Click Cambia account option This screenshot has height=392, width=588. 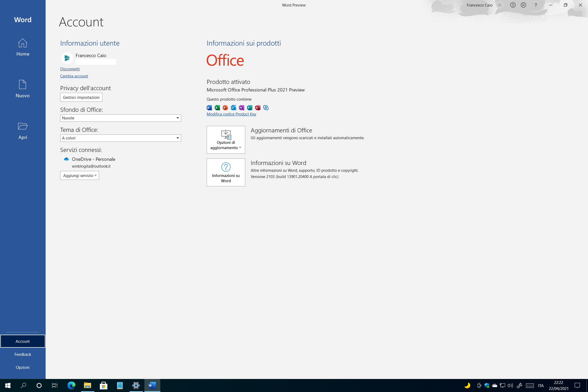pos(74,76)
